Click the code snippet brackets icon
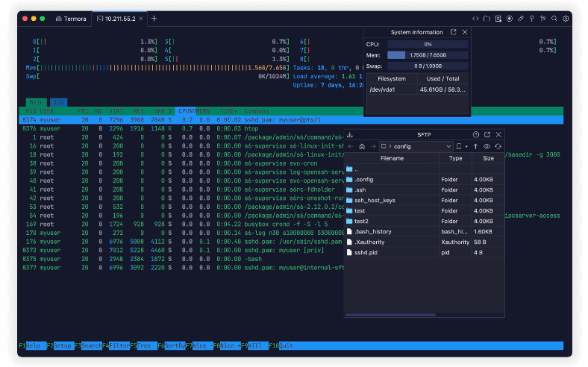This screenshot has height=367, width=588. pos(476,18)
